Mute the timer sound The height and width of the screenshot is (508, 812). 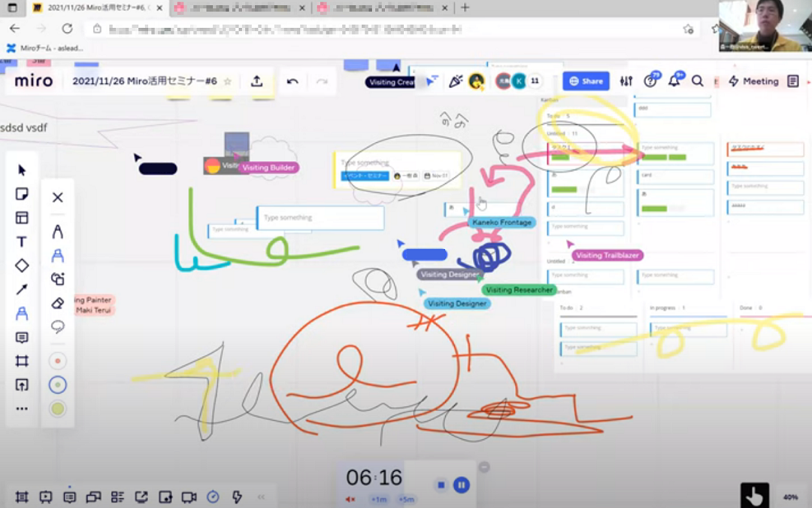350,499
